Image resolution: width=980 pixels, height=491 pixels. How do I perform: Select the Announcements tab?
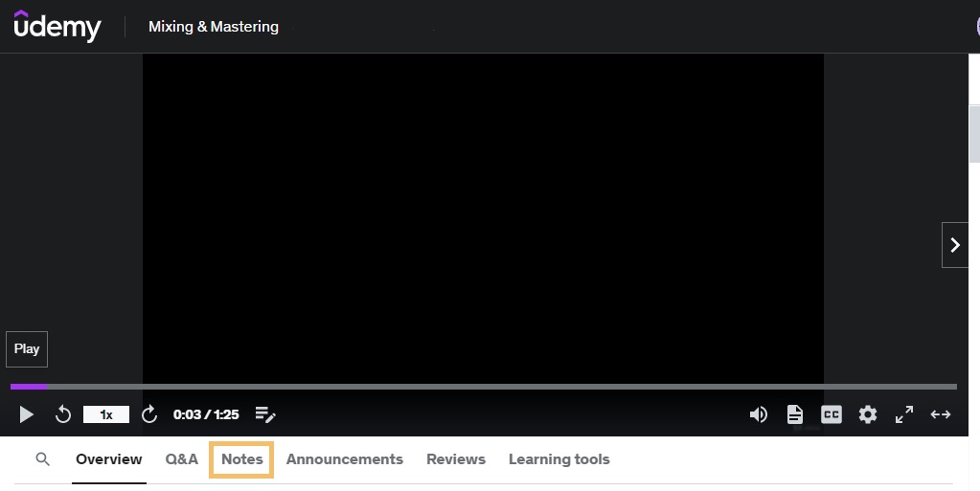point(344,459)
